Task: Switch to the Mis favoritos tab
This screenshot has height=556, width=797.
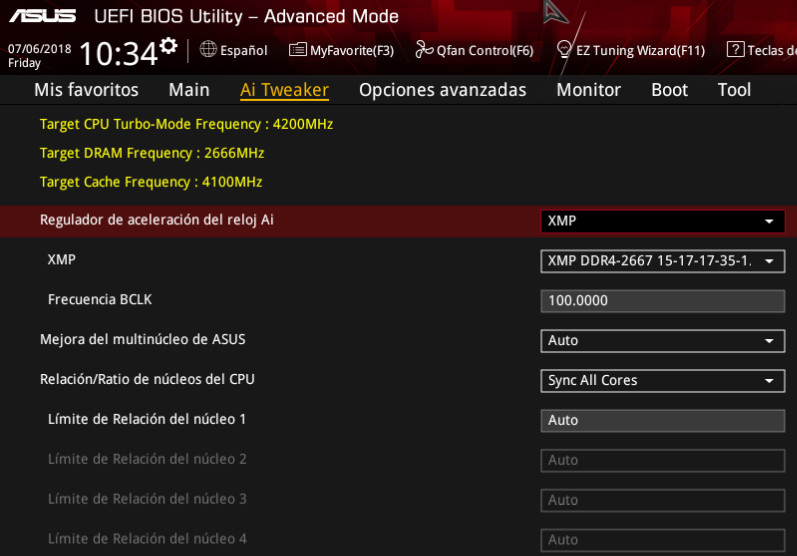Action: tap(86, 90)
